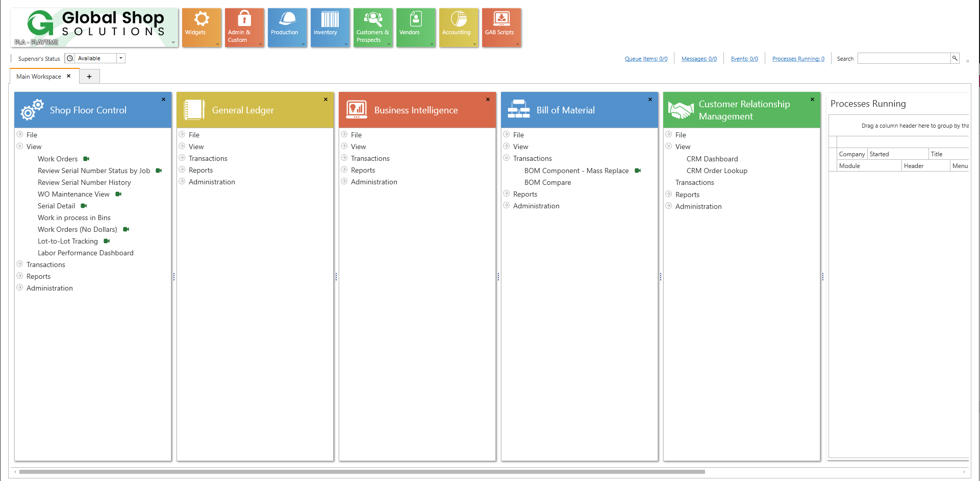This screenshot has width=980, height=481.
Task: Play the video for Work Orders
Action: pyautogui.click(x=86, y=159)
